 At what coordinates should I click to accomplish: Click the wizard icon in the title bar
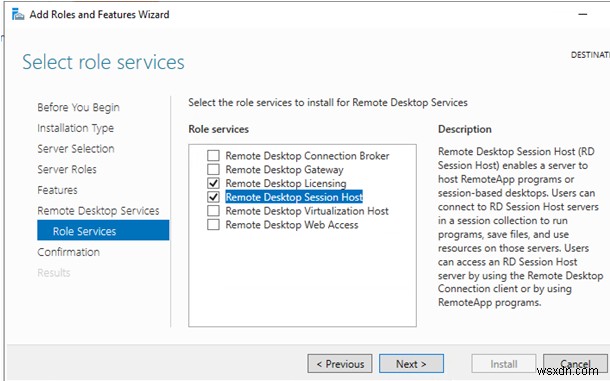[18, 15]
